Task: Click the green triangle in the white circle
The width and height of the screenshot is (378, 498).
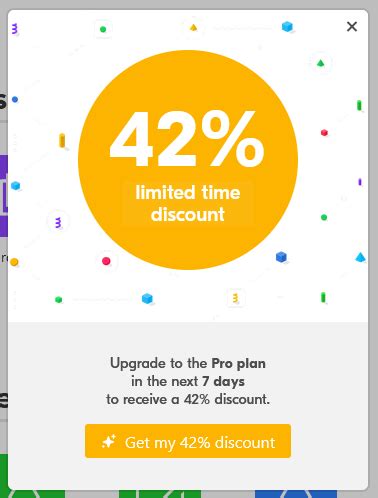Action: point(320,63)
